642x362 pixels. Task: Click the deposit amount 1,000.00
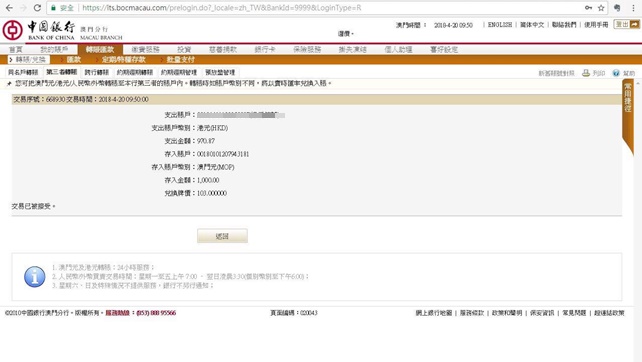pyautogui.click(x=208, y=180)
